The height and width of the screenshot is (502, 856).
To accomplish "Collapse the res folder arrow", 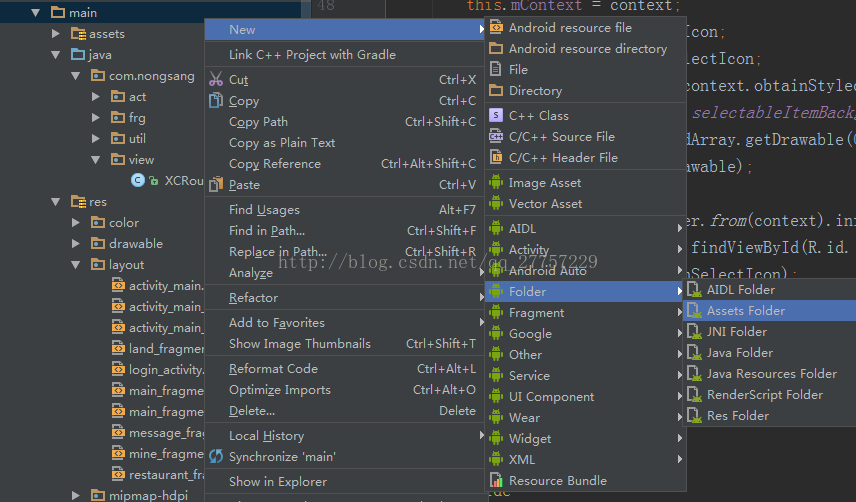I will pos(56,202).
